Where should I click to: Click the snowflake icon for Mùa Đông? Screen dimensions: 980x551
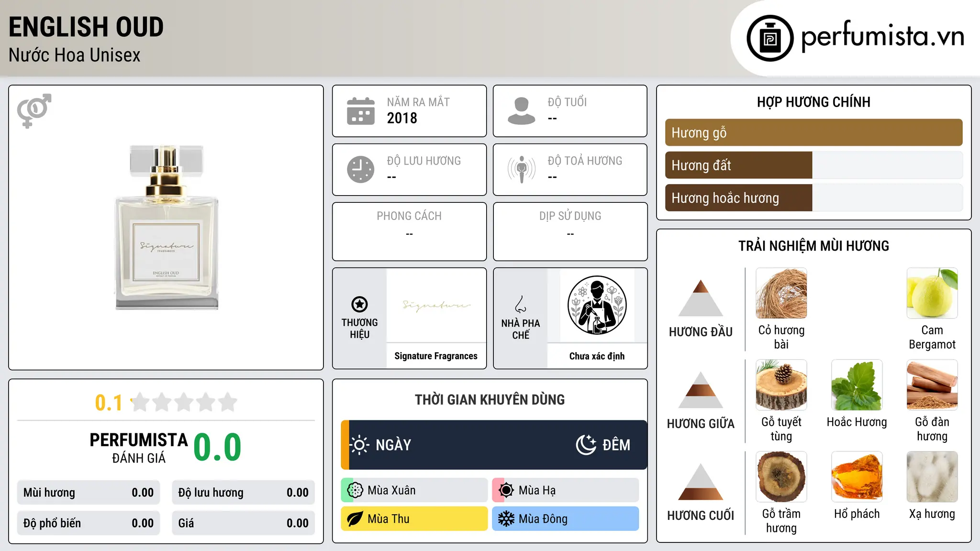pyautogui.click(x=506, y=519)
